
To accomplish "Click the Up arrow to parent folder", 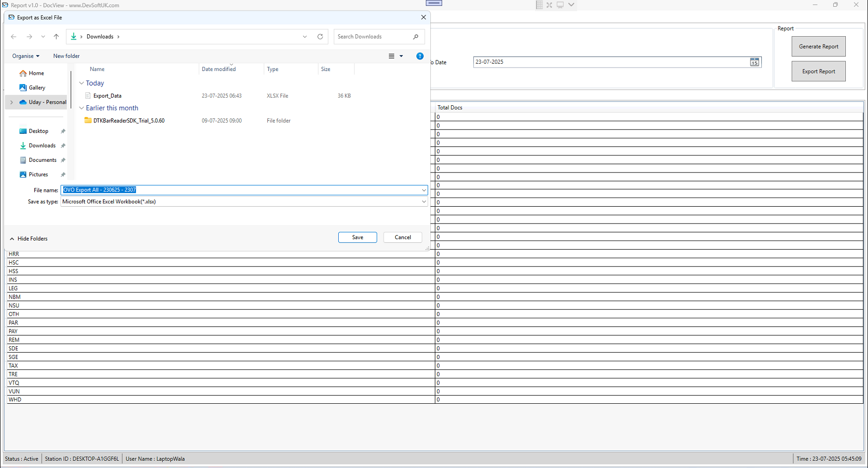I will 56,36.
